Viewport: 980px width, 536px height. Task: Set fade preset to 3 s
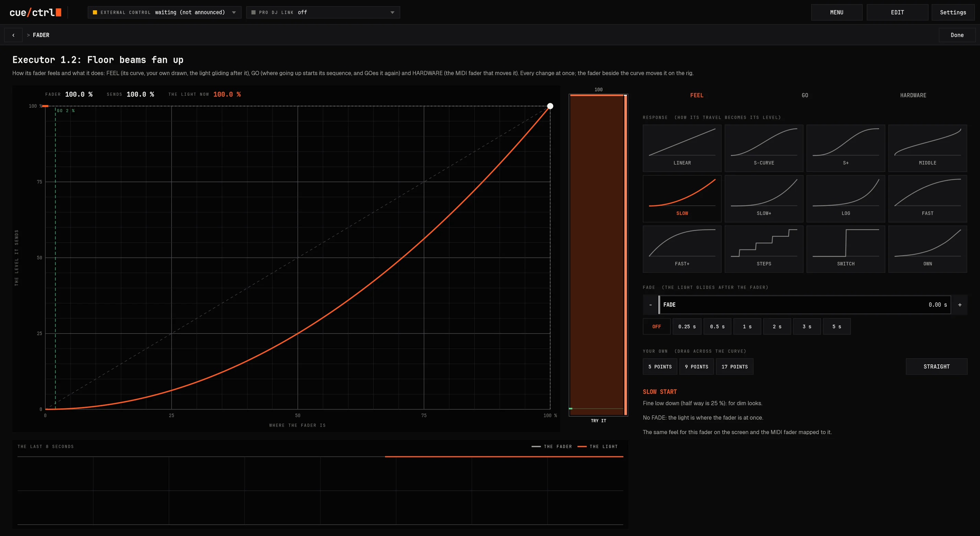click(x=806, y=326)
